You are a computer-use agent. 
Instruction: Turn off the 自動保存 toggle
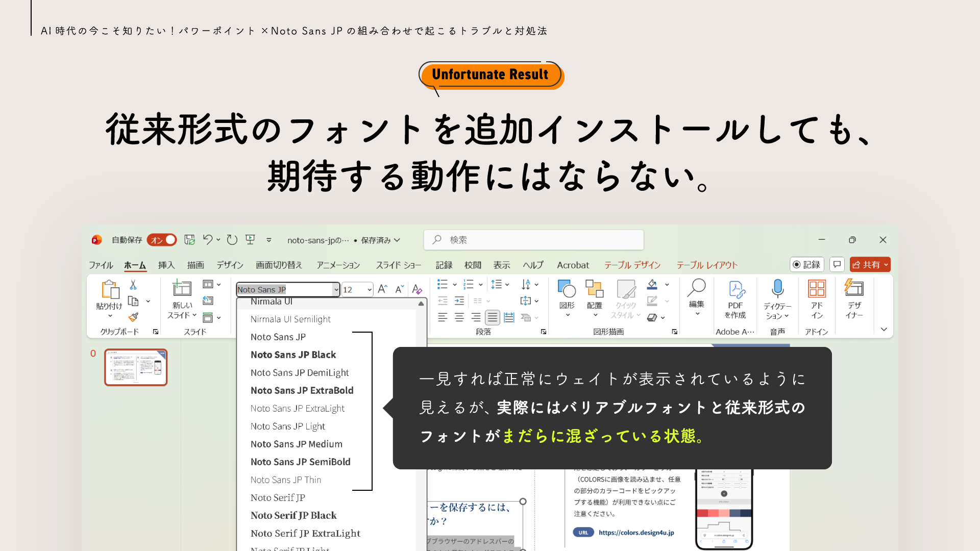(162, 240)
